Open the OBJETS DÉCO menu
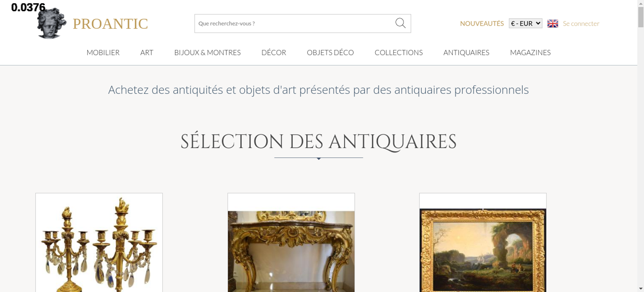Image resolution: width=644 pixels, height=292 pixels. [330, 52]
